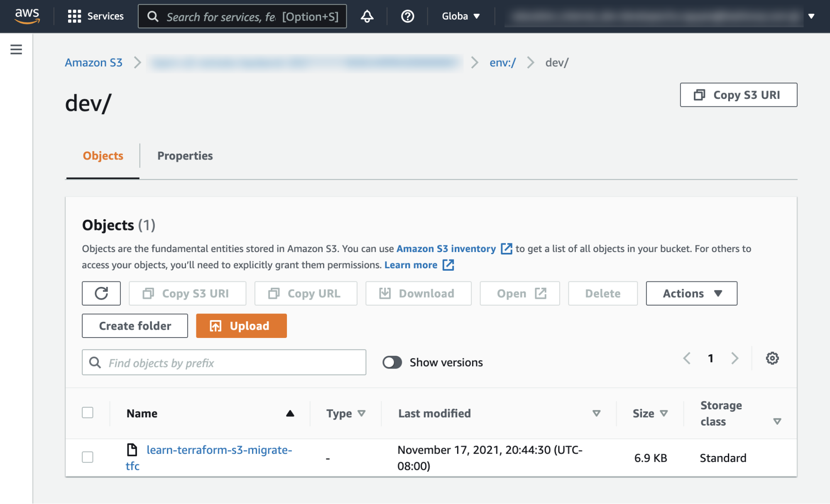
Task: Click the blurred bucket name breadcrumb
Action: tap(305, 63)
